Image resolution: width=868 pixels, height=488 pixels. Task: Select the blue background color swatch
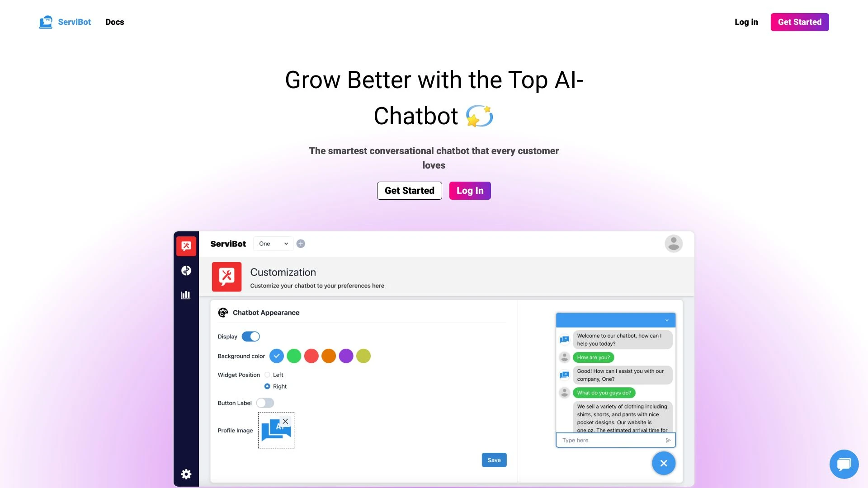coord(276,356)
